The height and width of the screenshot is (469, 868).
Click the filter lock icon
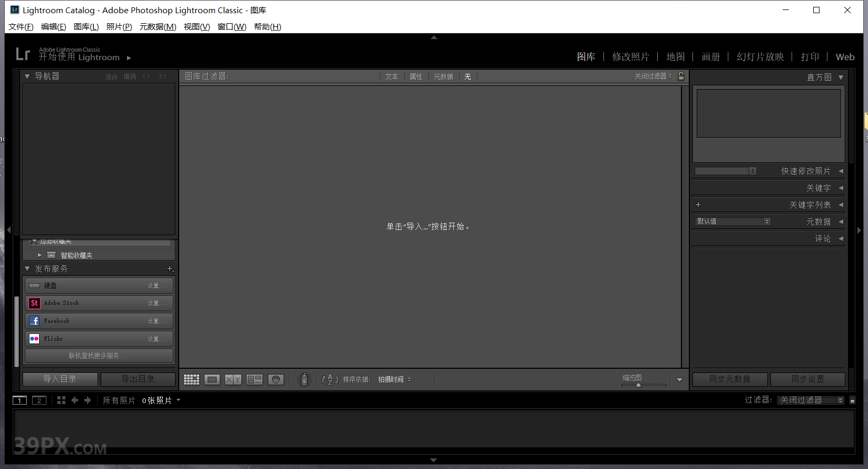(681, 76)
